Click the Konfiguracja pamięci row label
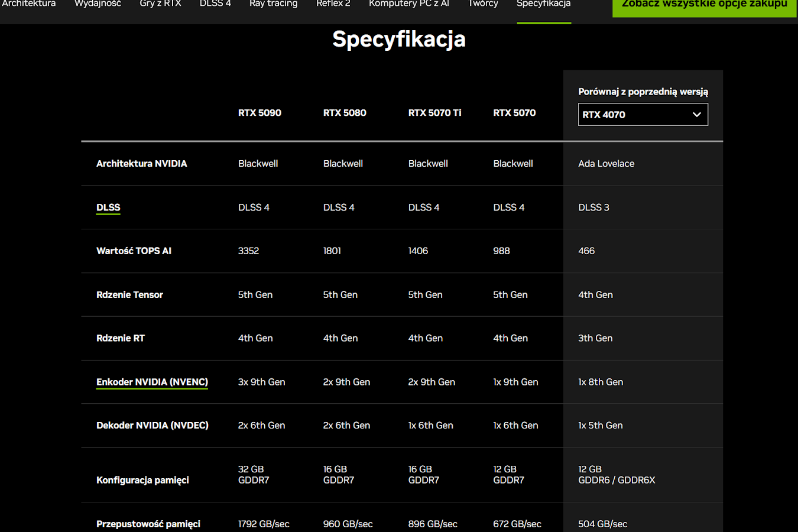Screen dimensions: 798x532 coord(143,480)
